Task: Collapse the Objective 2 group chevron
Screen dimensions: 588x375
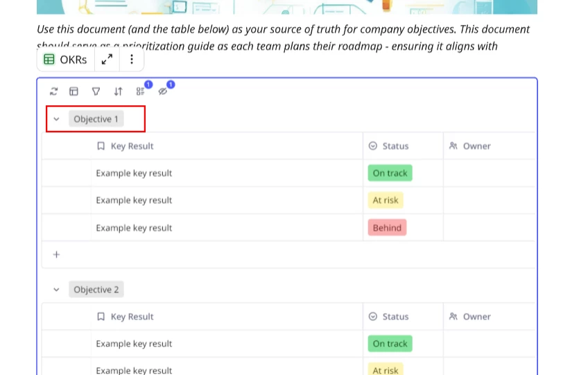Action: 56,290
